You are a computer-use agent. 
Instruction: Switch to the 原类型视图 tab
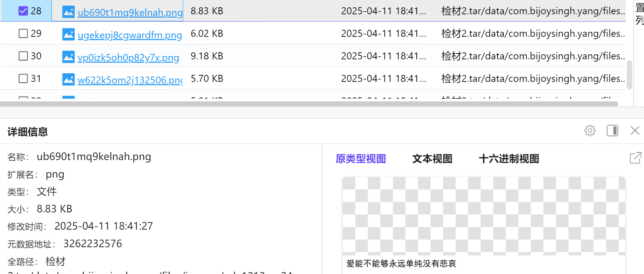click(361, 159)
